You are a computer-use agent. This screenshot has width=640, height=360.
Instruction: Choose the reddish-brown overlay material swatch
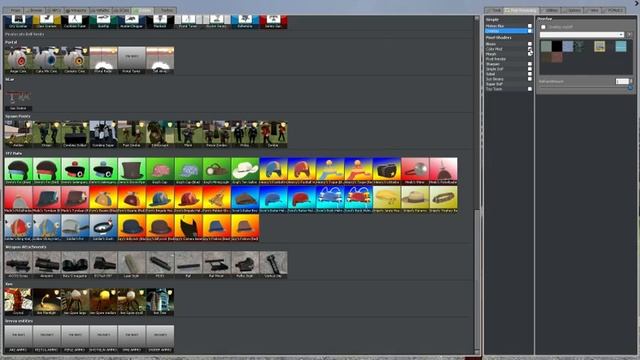point(557,57)
